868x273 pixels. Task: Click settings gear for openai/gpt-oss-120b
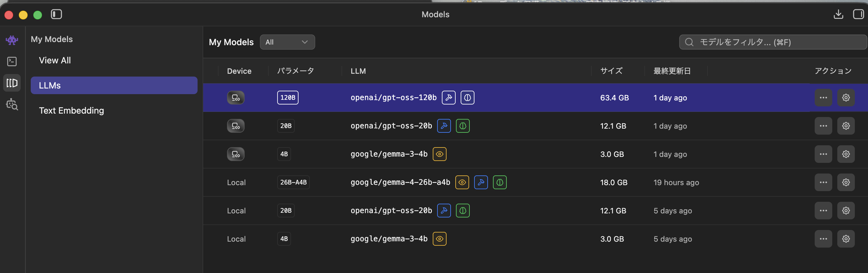coord(846,98)
